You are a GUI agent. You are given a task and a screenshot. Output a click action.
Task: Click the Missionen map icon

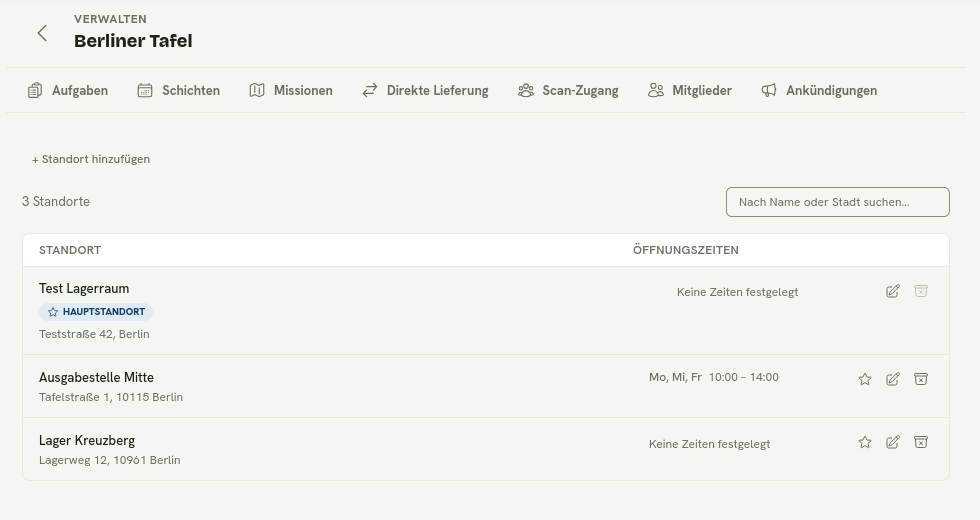pyautogui.click(x=257, y=91)
